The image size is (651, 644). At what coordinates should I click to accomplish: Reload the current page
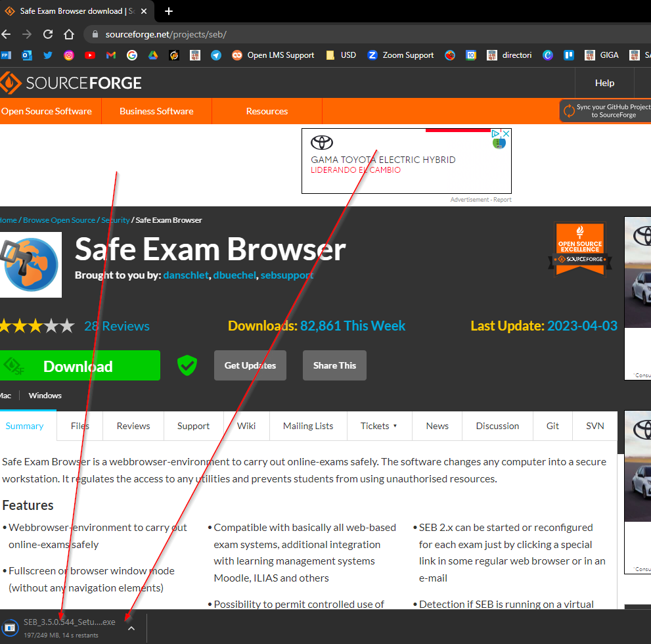click(x=47, y=34)
